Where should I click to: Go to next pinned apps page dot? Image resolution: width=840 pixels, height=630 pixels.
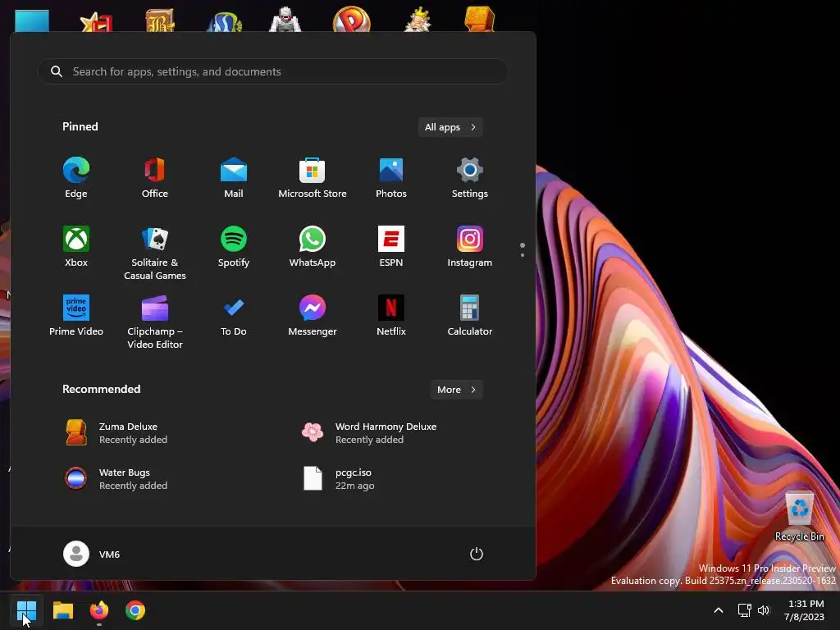pos(523,255)
